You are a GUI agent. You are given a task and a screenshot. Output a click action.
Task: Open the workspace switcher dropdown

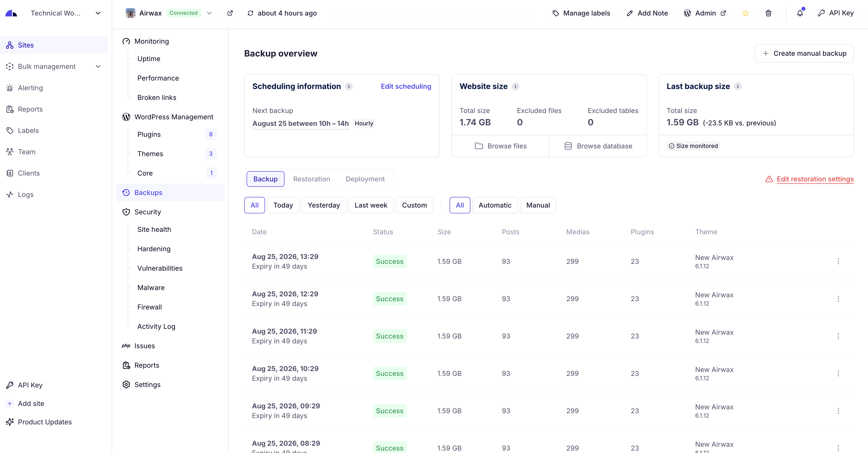click(x=98, y=13)
